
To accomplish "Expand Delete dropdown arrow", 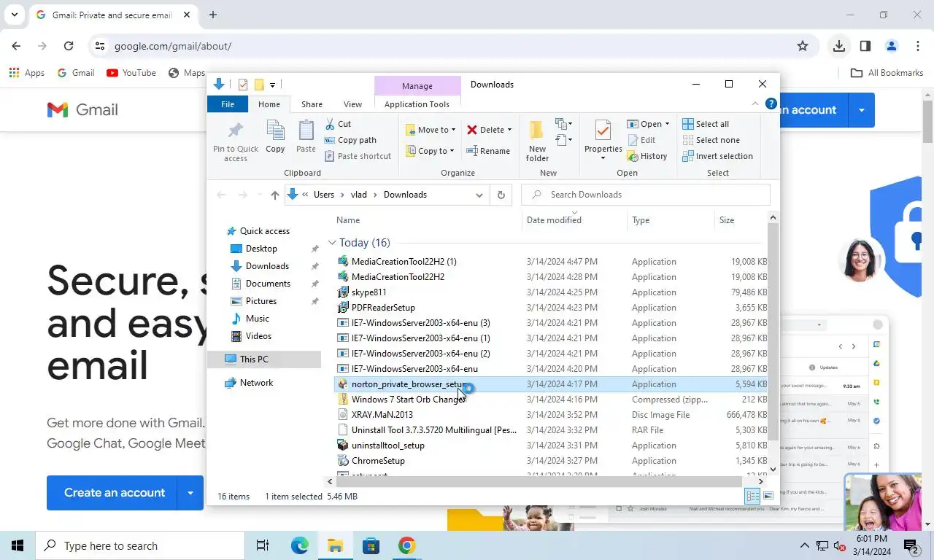I will click(x=509, y=130).
